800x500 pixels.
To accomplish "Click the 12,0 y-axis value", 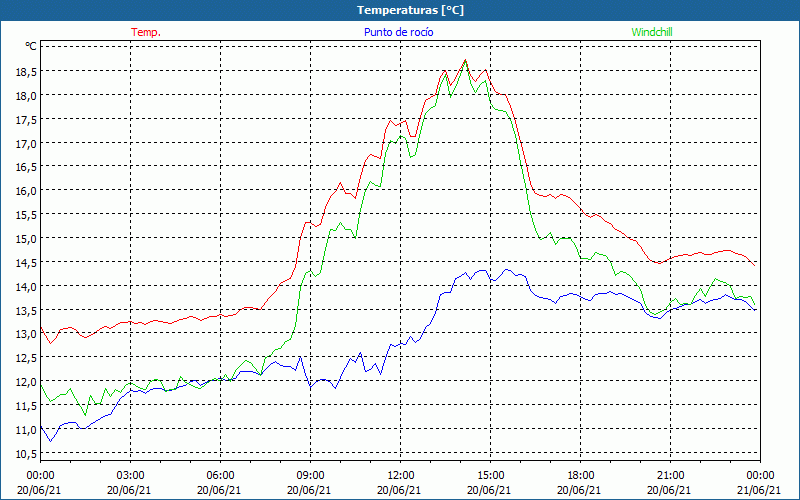I will 27,382.
